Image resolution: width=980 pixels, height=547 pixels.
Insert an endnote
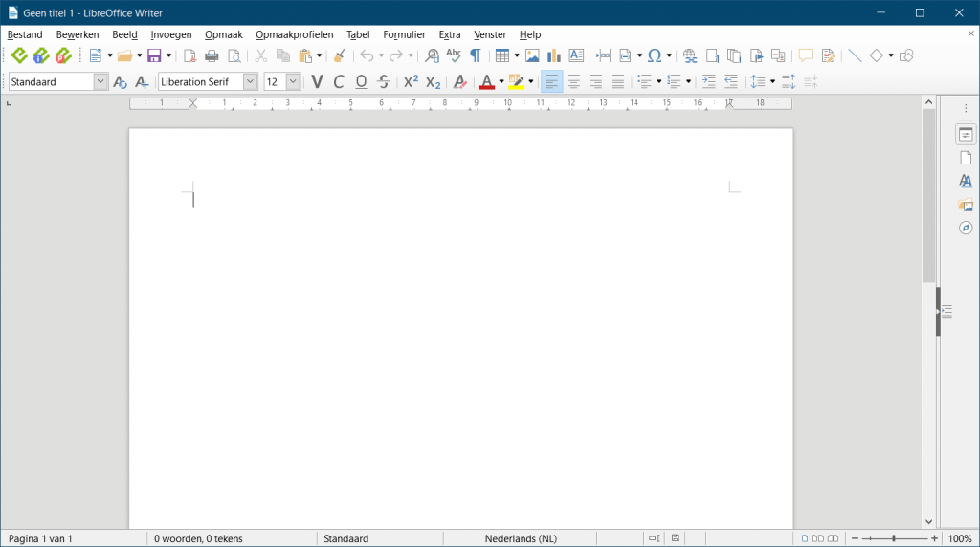(734, 56)
